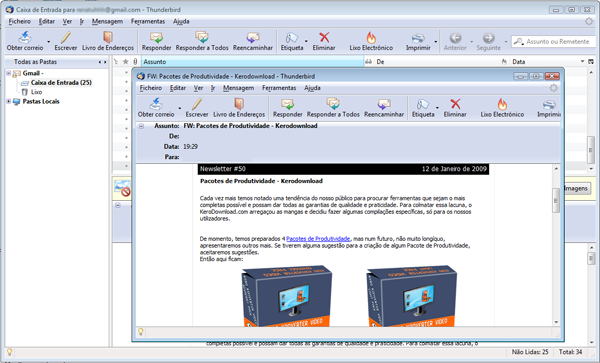Click Escrever in main window toolbar
The height and width of the screenshot is (363, 600).
pos(65,41)
